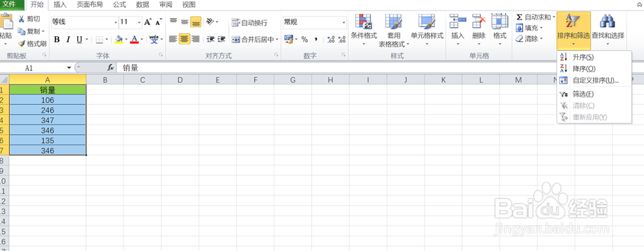Expand Merge and Center (合并后居中) dropdown arrow
The image size is (644, 251).
point(277,40)
